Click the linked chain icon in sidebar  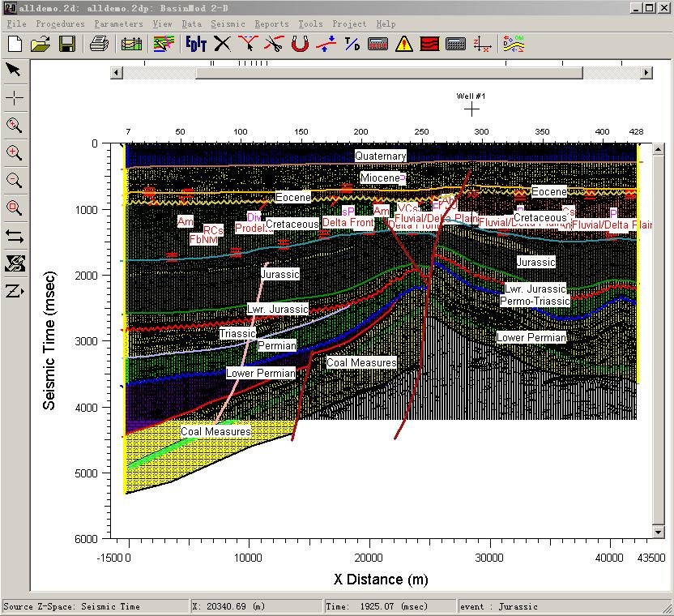tap(15, 263)
